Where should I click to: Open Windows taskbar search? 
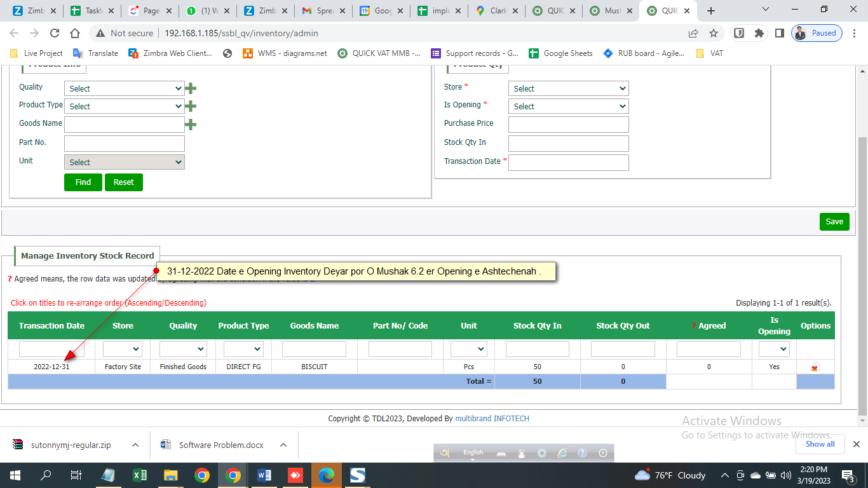pyautogui.click(x=46, y=475)
